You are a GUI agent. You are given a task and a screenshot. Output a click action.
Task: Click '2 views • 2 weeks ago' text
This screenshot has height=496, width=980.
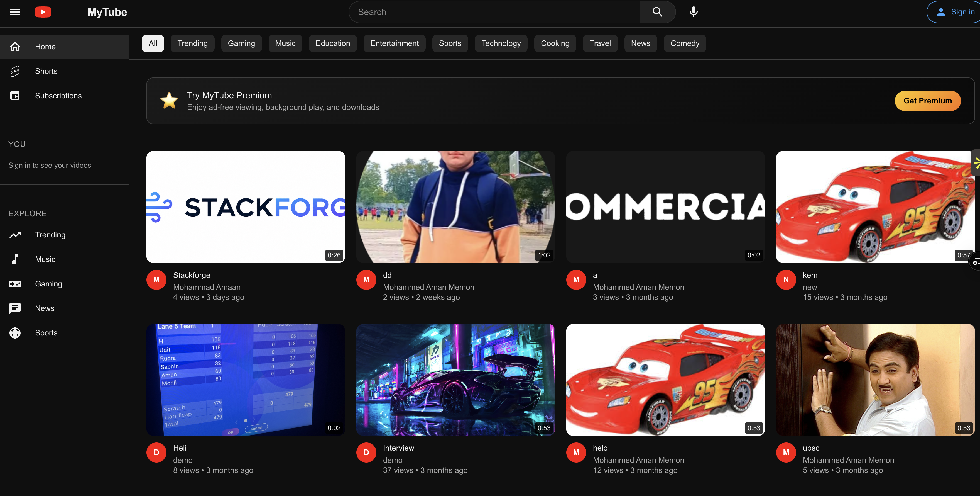point(421,297)
